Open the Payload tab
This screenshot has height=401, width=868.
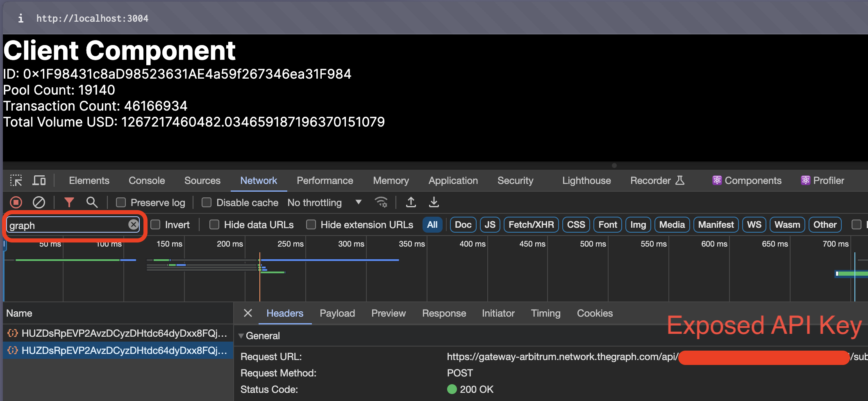click(337, 313)
